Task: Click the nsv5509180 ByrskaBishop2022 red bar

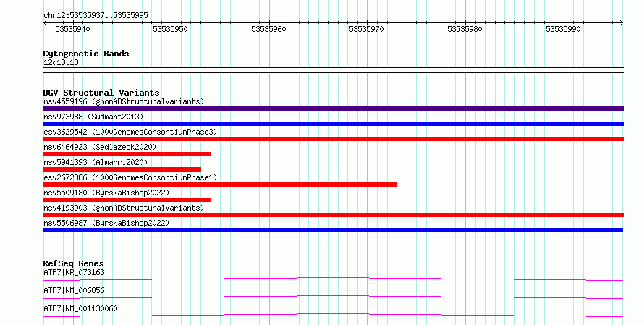Action: 127,200
